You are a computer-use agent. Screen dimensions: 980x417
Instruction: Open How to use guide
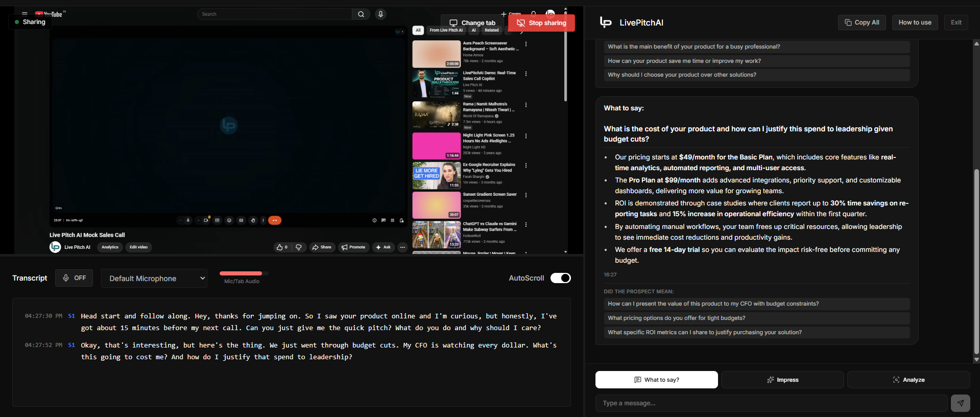click(915, 22)
